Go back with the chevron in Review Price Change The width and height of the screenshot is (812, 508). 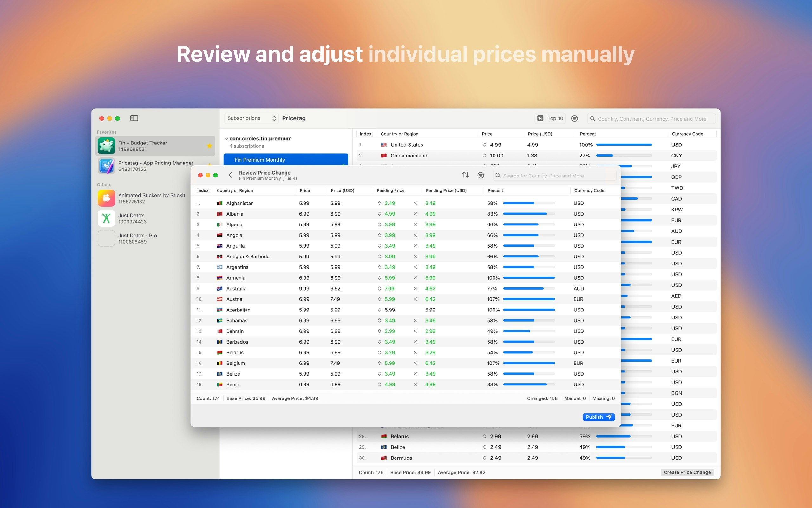(x=230, y=175)
